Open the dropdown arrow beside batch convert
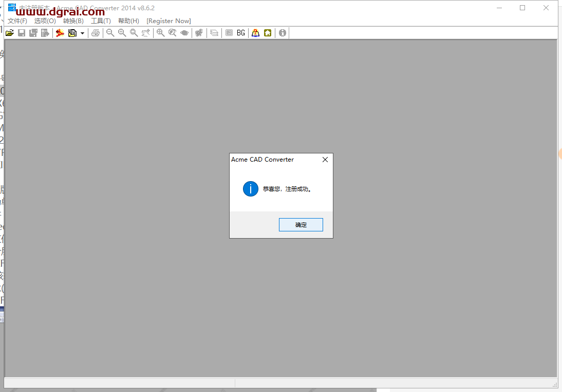Image resolution: width=562 pixels, height=392 pixels. [82, 33]
